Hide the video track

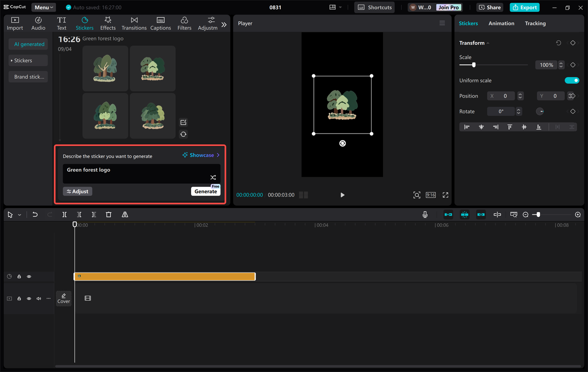click(x=29, y=298)
